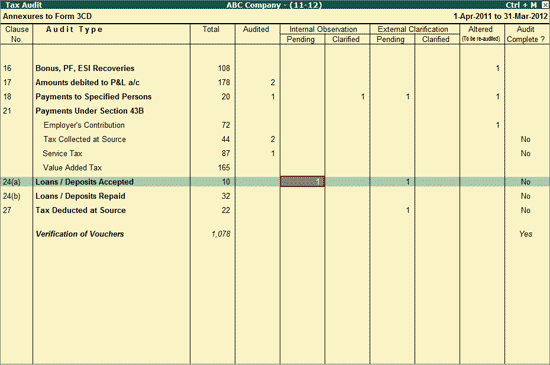The height and width of the screenshot is (365, 550).
Task: Click the 1-Apr-2011 to 31-Mar-2012 period
Action: pos(500,16)
